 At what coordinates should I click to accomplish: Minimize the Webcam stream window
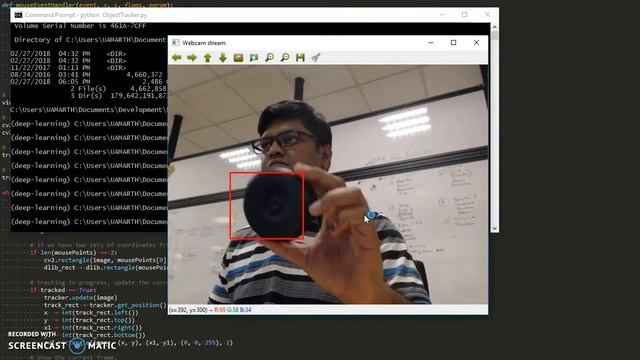(431, 42)
